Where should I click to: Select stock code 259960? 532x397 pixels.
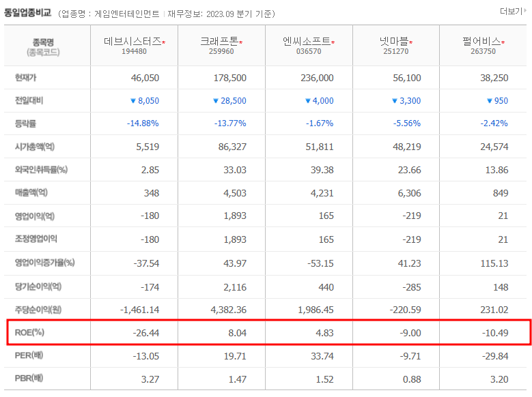coord(221,52)
